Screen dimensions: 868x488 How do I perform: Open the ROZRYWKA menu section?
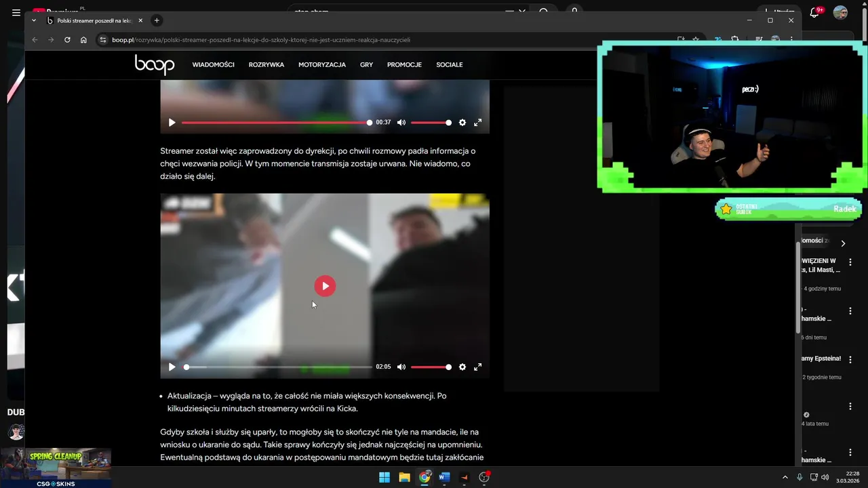pos(267,65)
